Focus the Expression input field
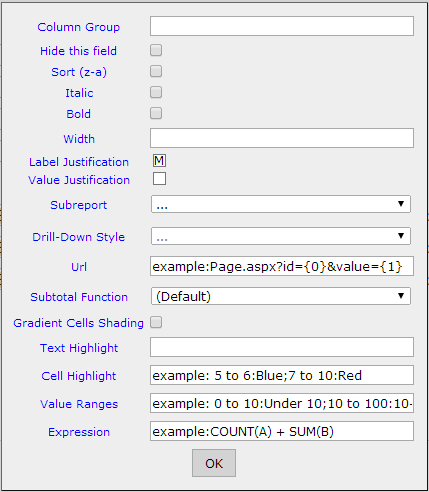429x492 pixels. pos(282,431)
